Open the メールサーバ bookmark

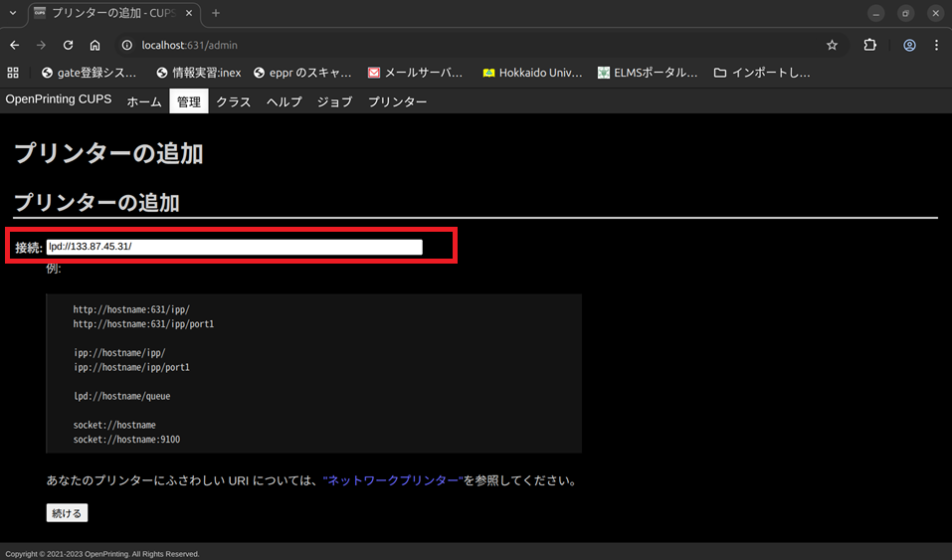415,73
